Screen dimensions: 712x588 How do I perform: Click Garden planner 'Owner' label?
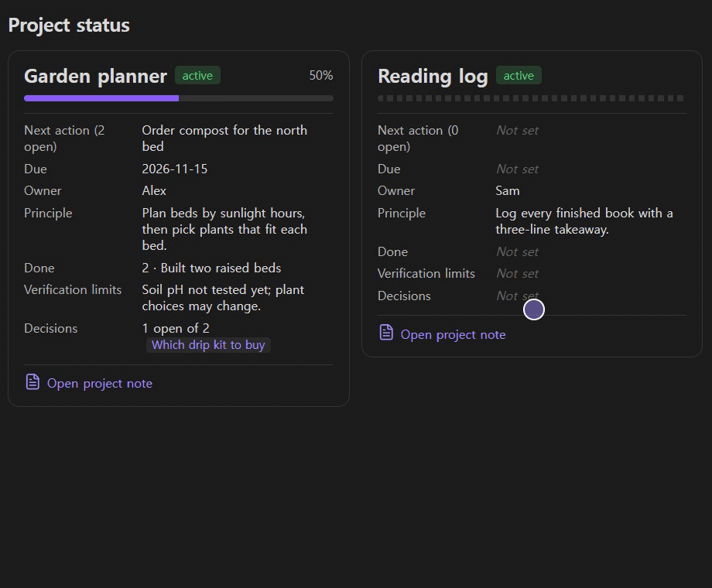pos(43,190)
